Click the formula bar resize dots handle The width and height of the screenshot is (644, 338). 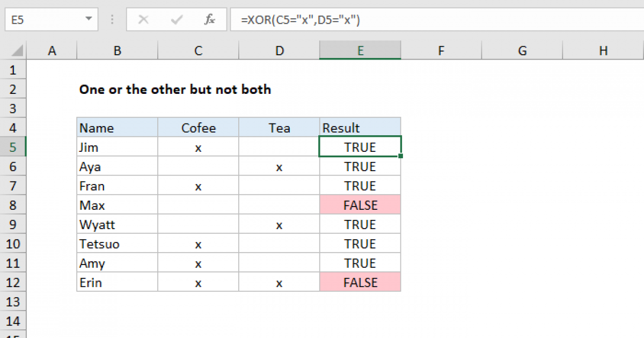[x=113, y=20]
